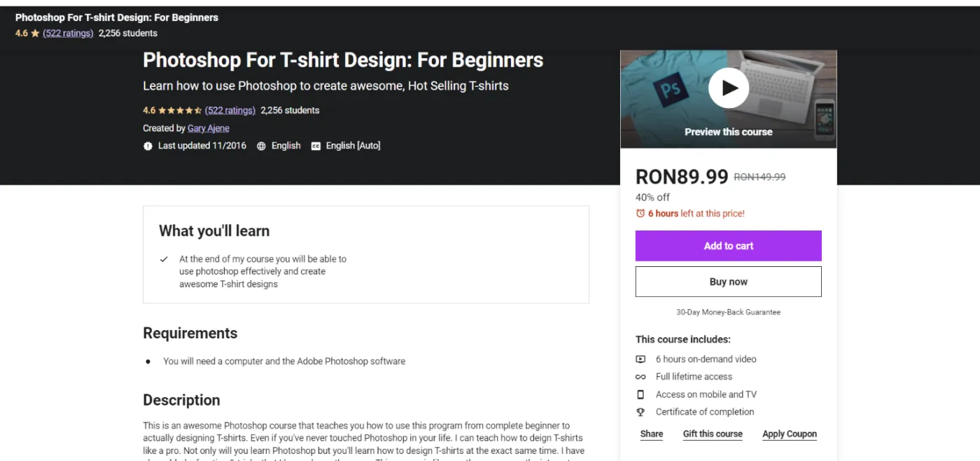Open the Gift this course link

[713, 434]
